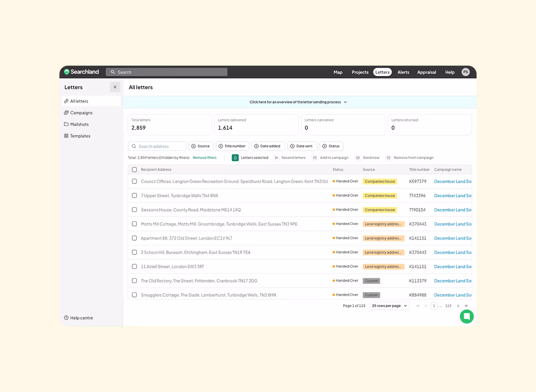Click Remove filters link
536x392 pixels.
click(x=205, y=158)
